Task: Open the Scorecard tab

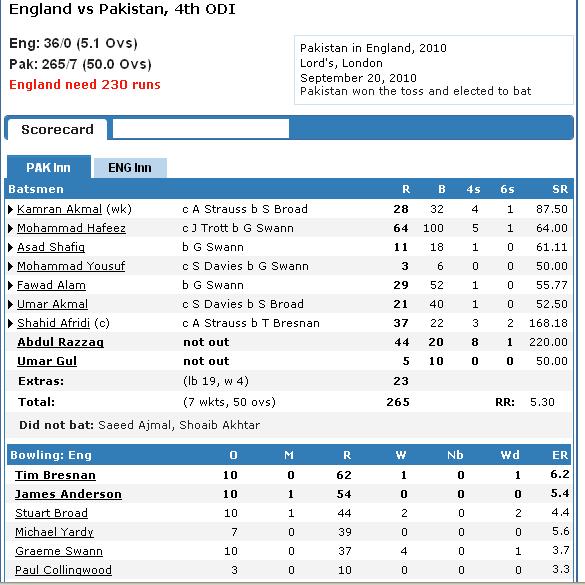Action: (x=57, y=129)
